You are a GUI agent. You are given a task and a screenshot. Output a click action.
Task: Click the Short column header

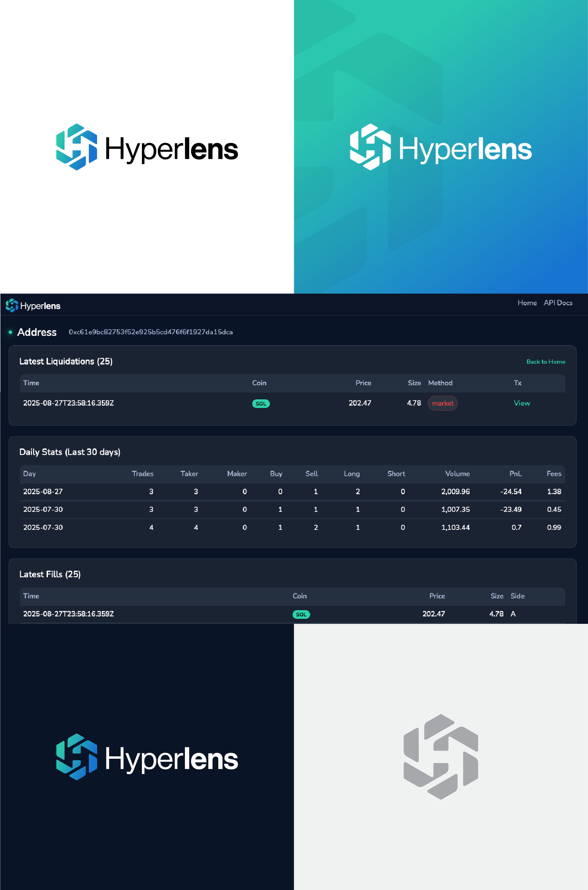[x=396, y=474]
